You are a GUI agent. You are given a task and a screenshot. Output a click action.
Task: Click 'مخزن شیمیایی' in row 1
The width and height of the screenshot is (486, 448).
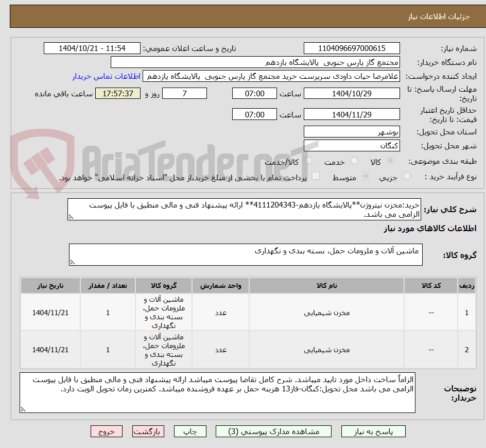(x=327, y=313)
